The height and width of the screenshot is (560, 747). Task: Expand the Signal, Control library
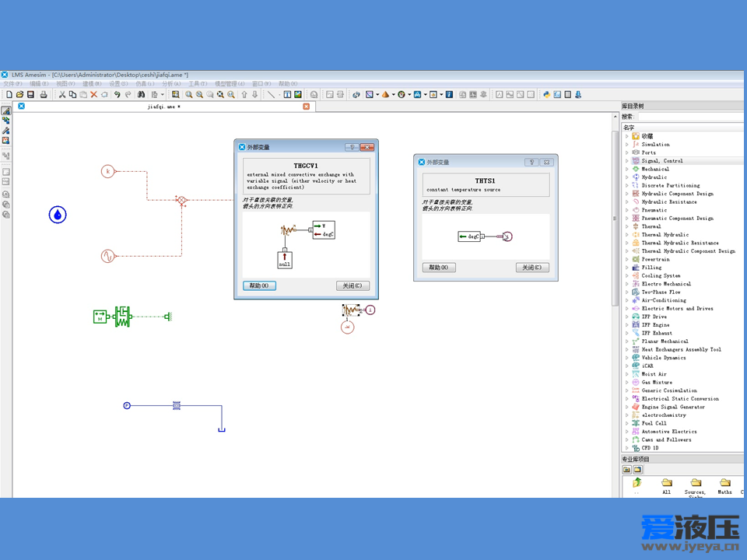(627, 161)
